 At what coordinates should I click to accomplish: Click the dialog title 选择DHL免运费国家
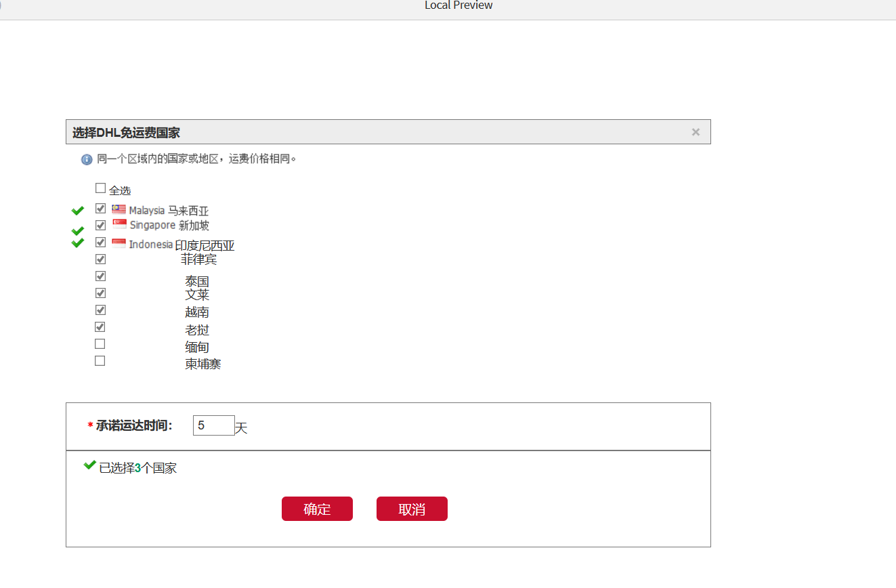127,133
